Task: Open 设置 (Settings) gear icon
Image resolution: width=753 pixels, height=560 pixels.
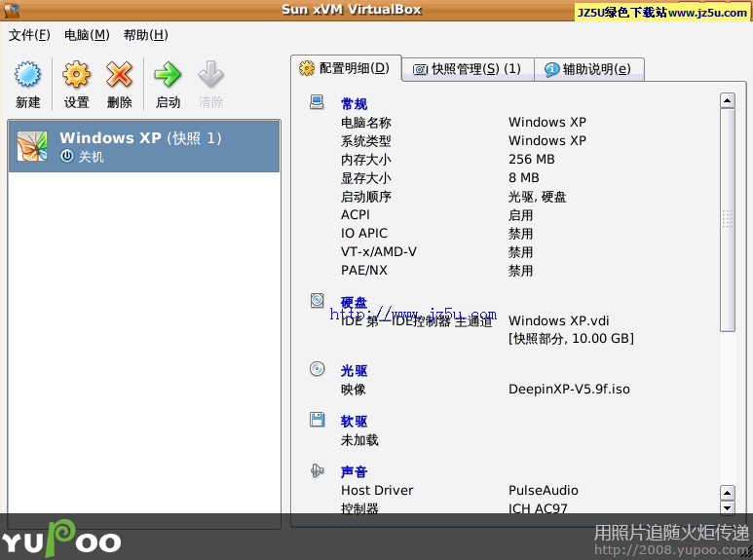Action: (76, 74)
